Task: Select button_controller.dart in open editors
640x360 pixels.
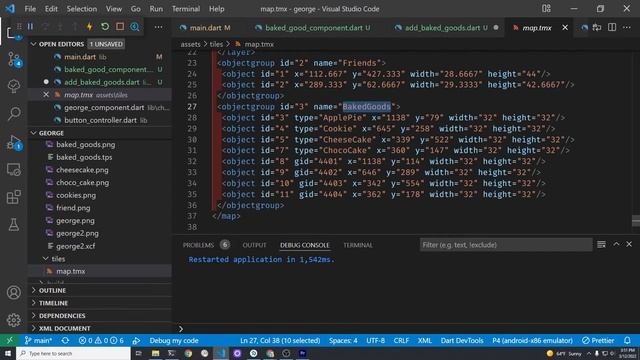Action: click(x=100, y=120)
